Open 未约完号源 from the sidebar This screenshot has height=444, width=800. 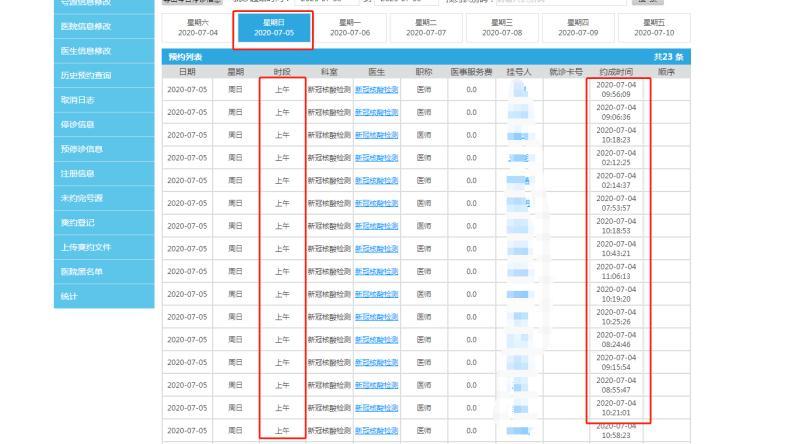click(x=104, y=198)
